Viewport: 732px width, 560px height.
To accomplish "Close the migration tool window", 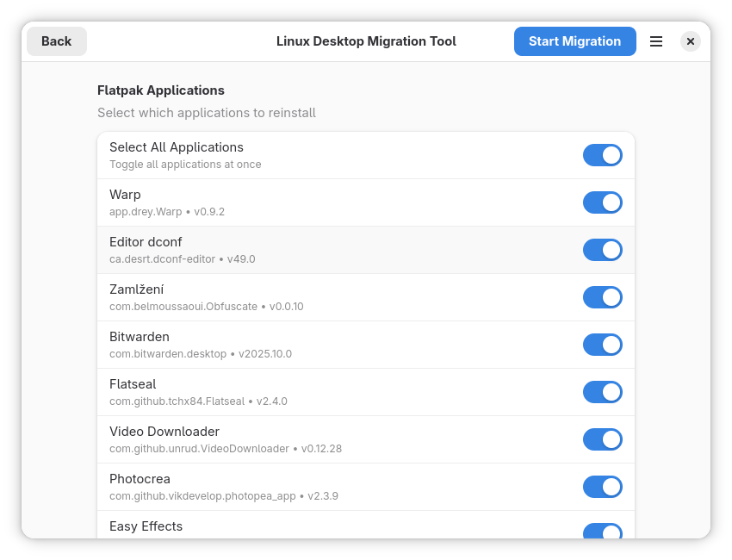I will point(690,41).
